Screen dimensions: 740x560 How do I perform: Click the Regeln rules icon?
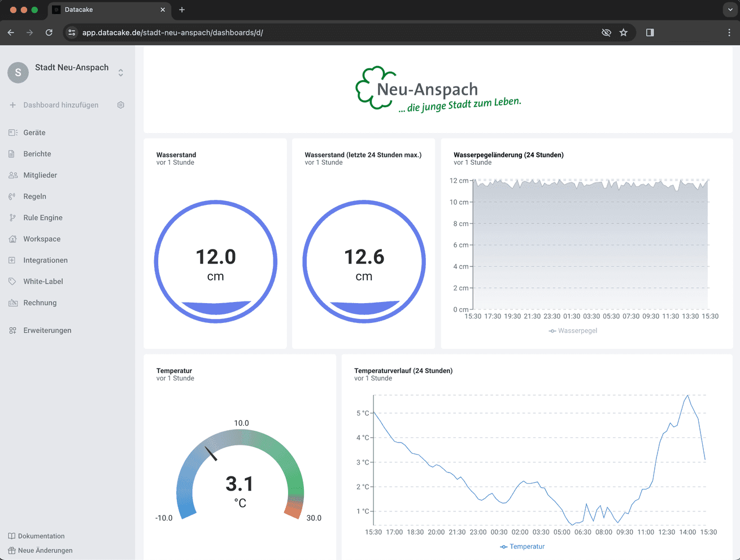[12, 196]
